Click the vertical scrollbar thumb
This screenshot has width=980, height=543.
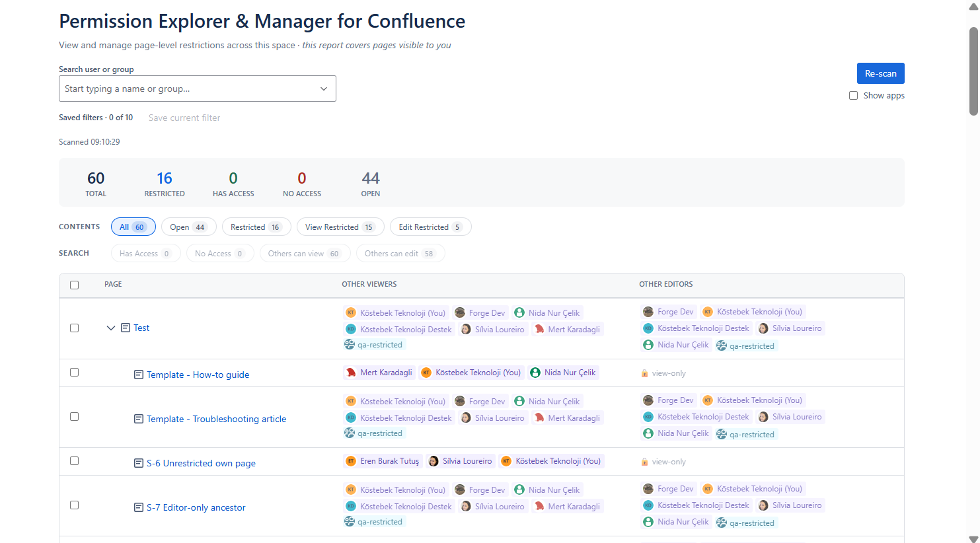pos(973,71)
